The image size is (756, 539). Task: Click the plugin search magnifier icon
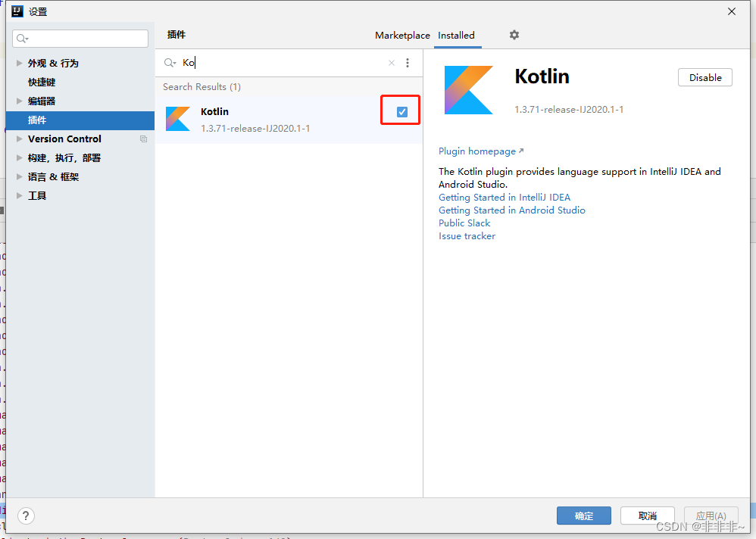[x=170, y=63]
